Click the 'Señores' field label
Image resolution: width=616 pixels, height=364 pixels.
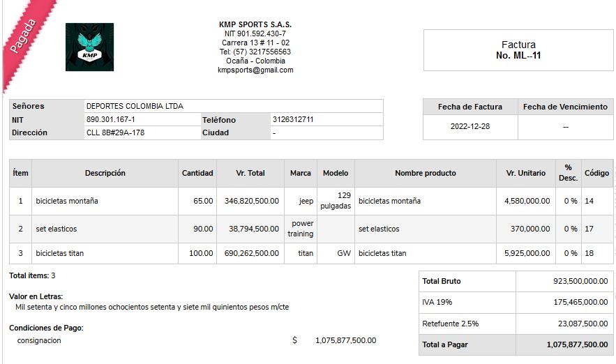[29, 106]
